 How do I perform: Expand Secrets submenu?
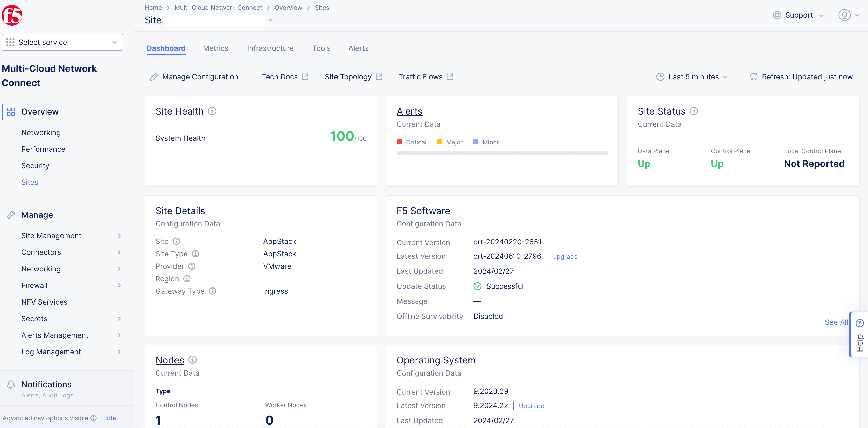coord(119,318)
